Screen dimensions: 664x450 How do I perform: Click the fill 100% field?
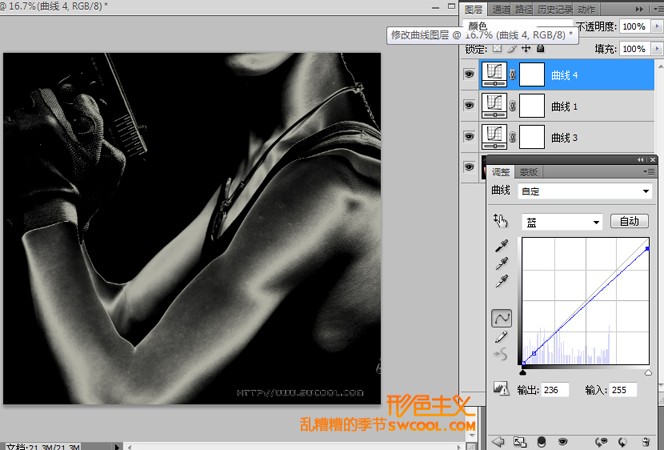click(634, 49)
